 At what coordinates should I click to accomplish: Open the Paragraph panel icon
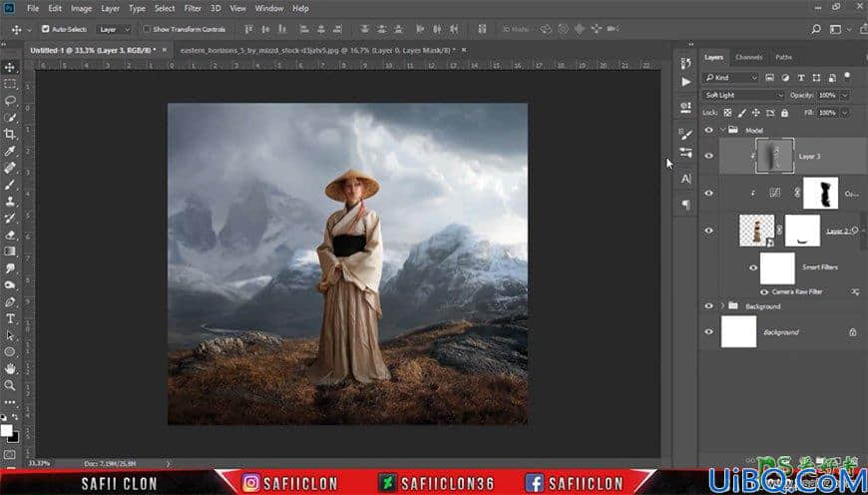685,205
